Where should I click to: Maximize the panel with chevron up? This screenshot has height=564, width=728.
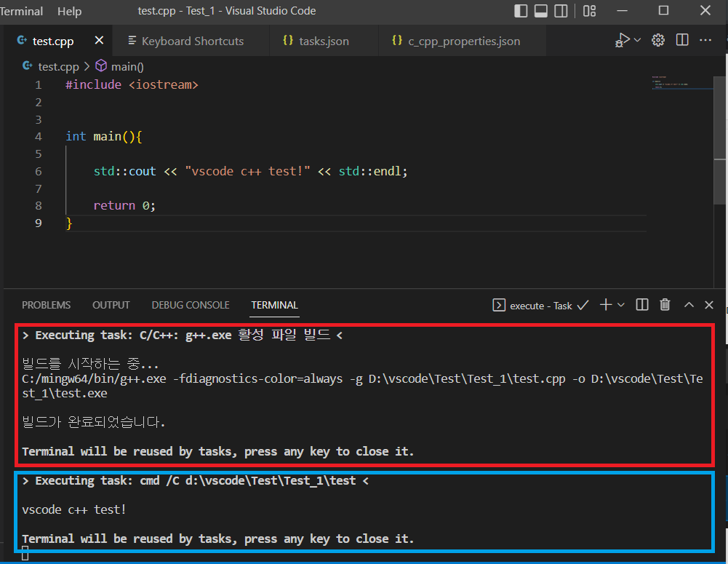689,305
